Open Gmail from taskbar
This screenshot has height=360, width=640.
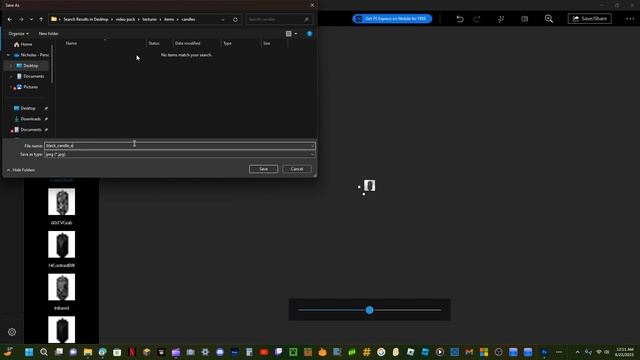469,352
